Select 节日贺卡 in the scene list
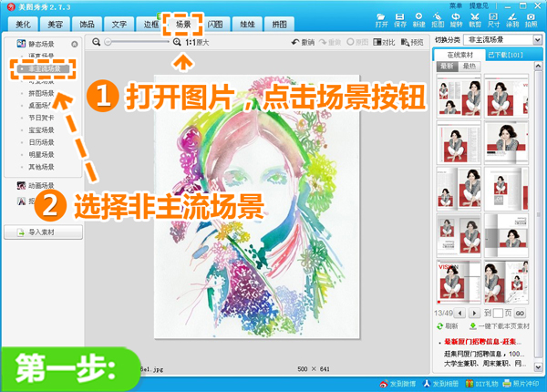 pos(41,118)
